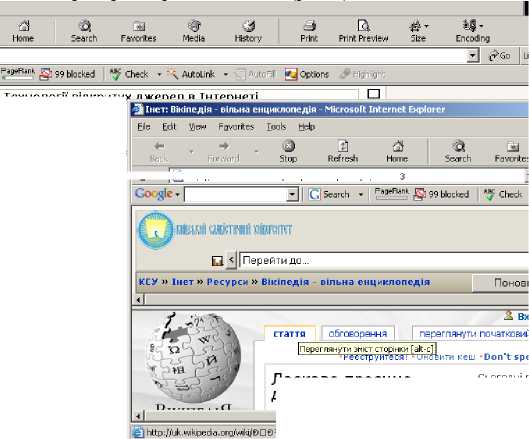
Task: Open History in back window toolbar
Action: [x=248, y=31]
